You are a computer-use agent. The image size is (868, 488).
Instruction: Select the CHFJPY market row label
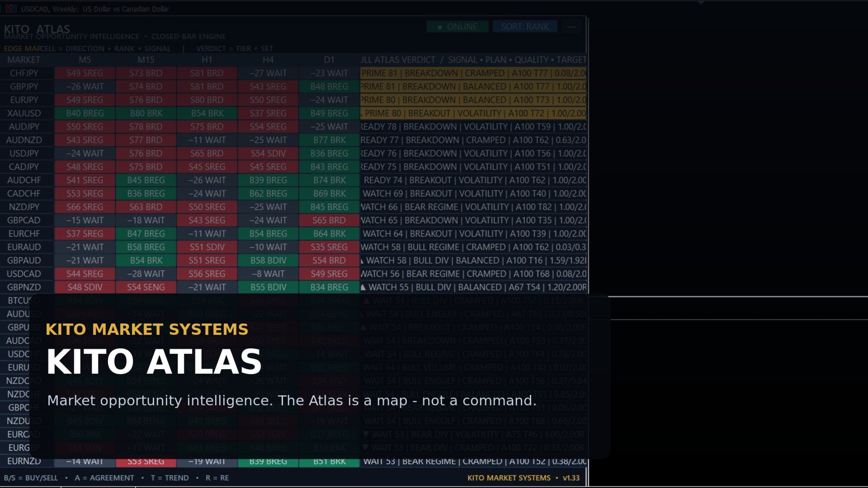point(24,73)
